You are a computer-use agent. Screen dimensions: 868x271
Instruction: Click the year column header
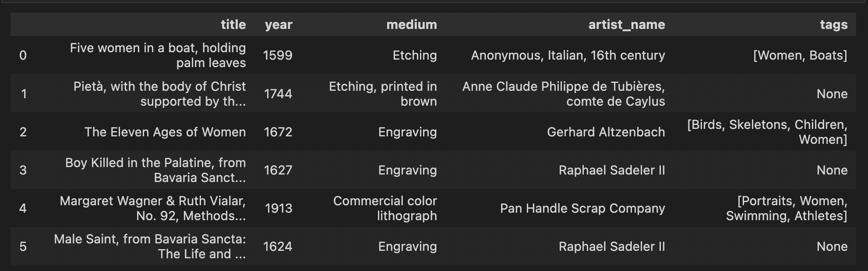coord(279,25)
